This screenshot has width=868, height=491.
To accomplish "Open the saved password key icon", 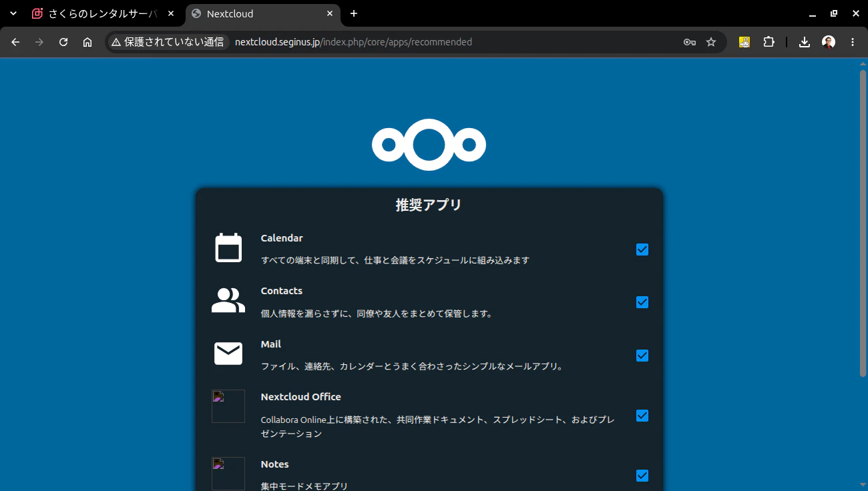I will (x=690, y=42).
